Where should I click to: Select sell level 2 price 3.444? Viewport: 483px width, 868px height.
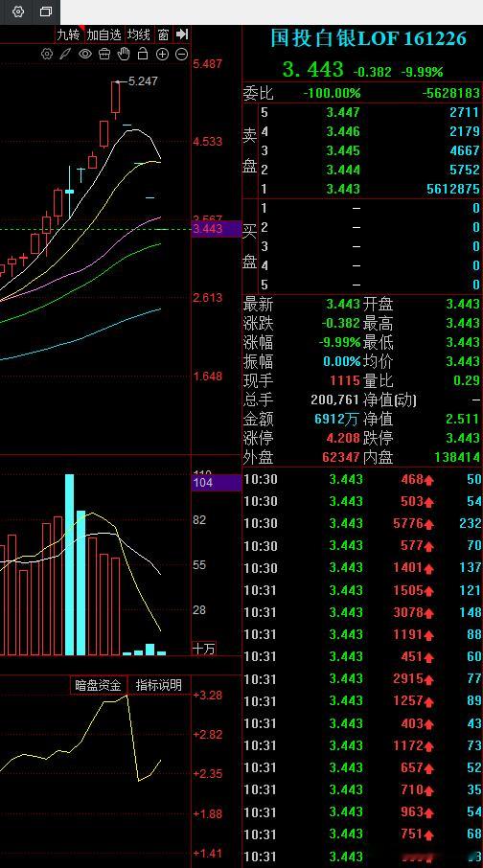point(343,170)
